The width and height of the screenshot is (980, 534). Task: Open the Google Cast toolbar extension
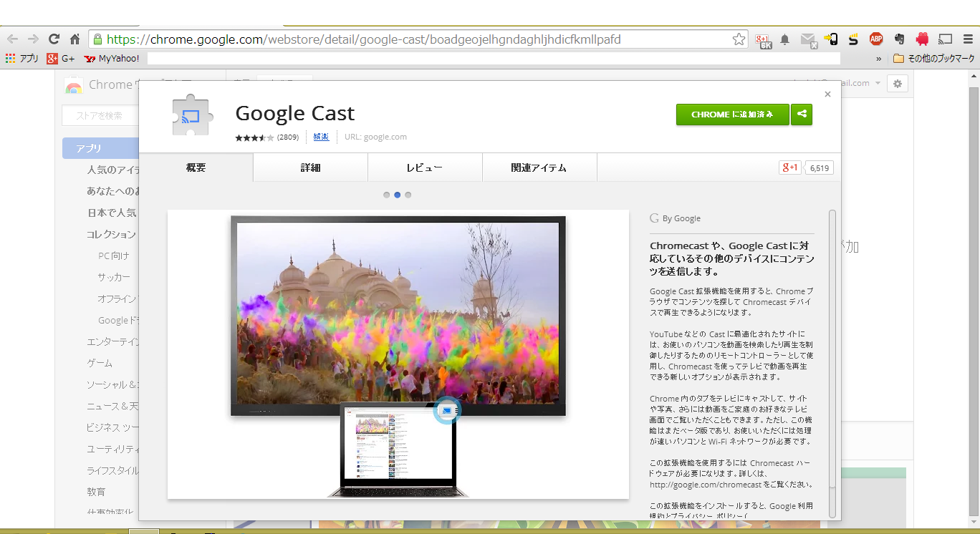(x=946, y=39)
